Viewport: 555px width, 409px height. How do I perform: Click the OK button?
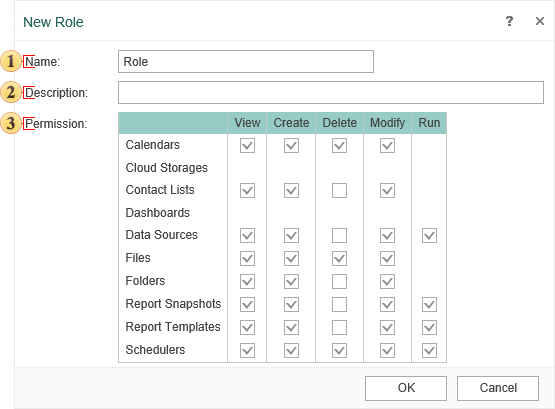tap(406, 388)
